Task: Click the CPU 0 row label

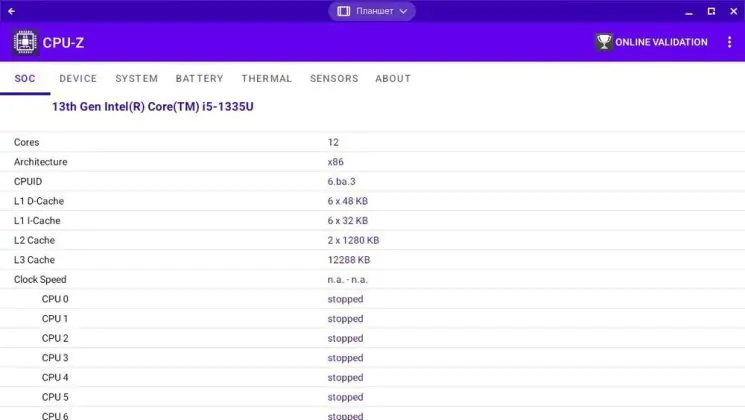Action: click(x=55, y=299)
